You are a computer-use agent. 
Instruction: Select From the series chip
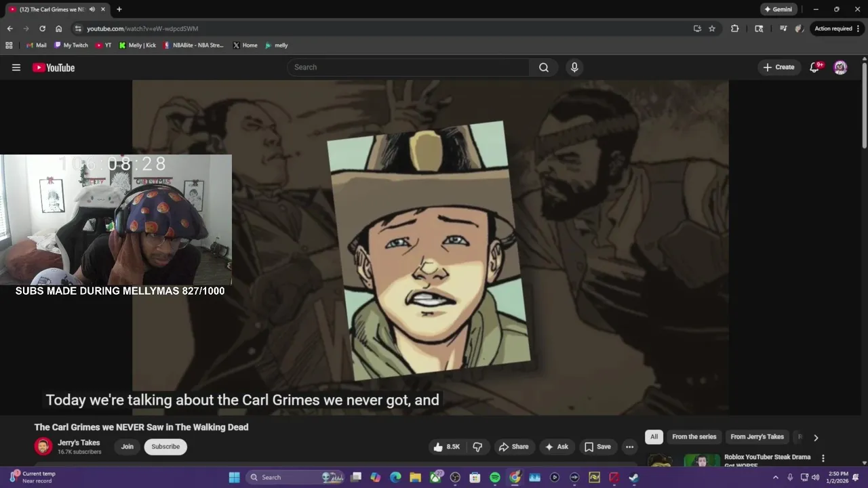(694, 437)
